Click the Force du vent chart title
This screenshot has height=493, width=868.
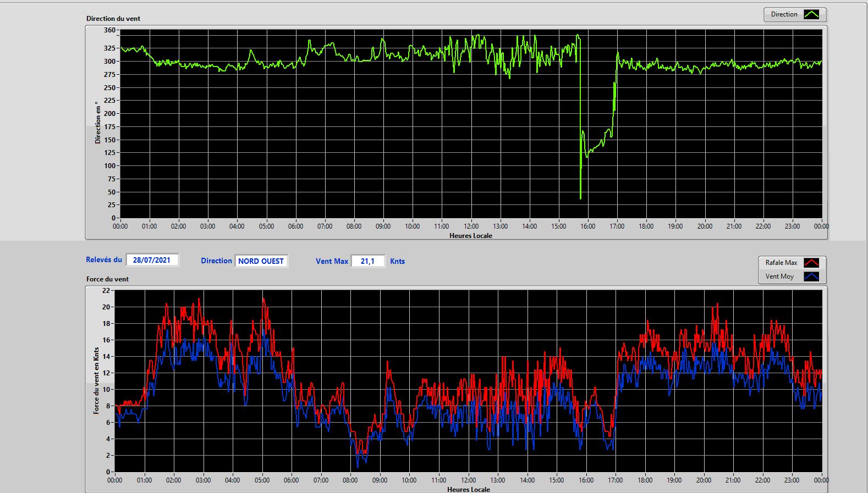click(x=107, y=279)
